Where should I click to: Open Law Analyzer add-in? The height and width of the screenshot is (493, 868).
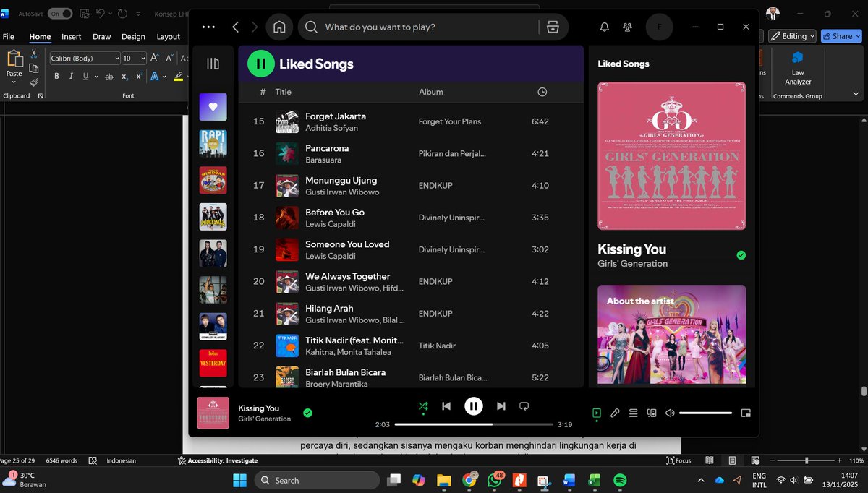[798, 68]
